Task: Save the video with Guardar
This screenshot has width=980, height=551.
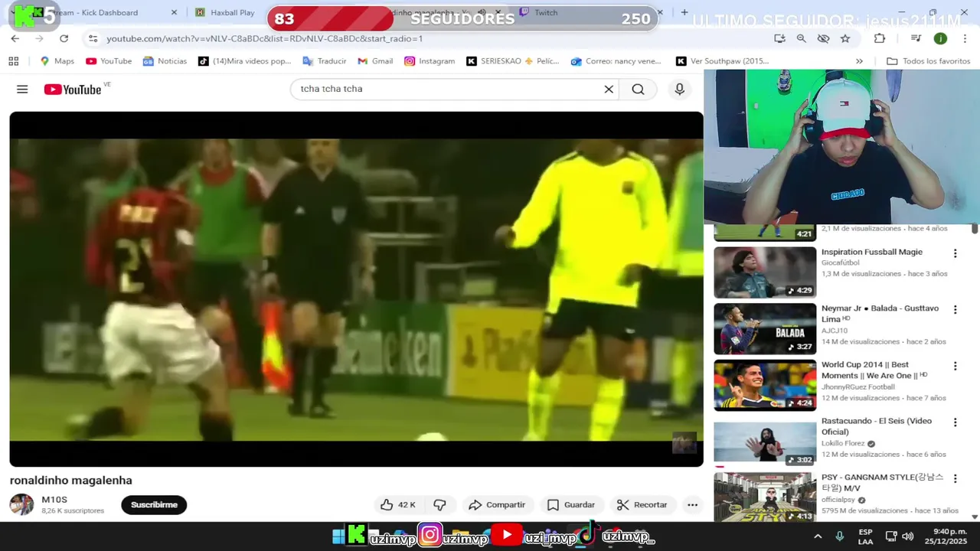Action: coord(571,505)
